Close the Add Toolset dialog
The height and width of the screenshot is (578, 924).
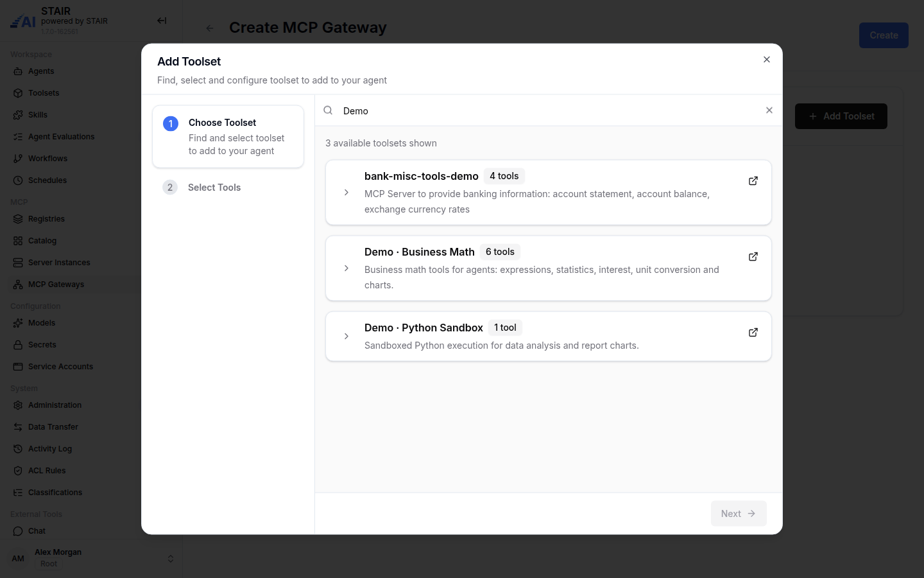pyautogui.click(x=767, y=60)
